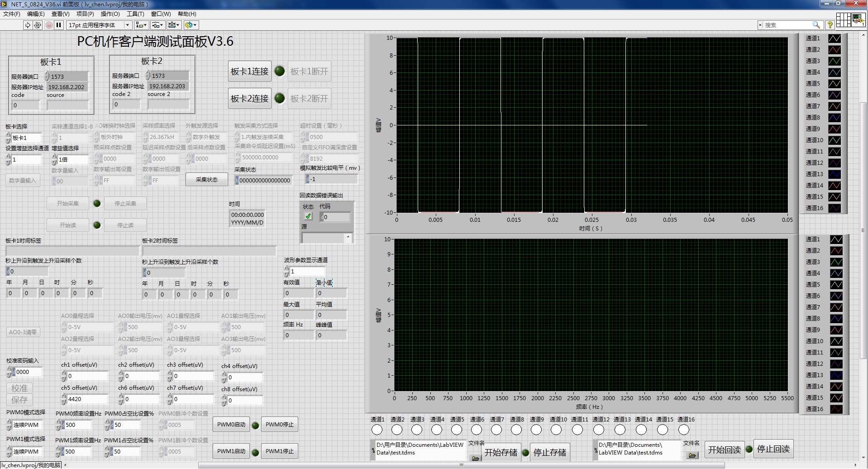This screenshot has height=469, width=868.
Task: Click the 板卡1 服务器端口 stepper arrows
Action: click(47, 76)
